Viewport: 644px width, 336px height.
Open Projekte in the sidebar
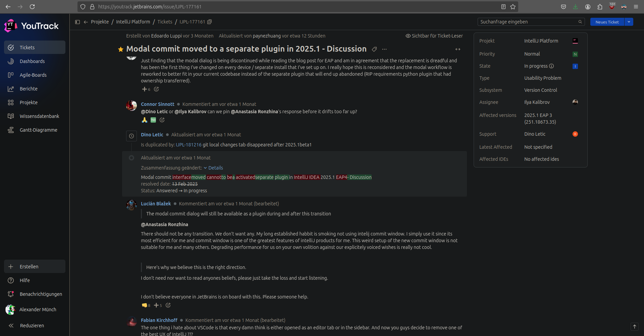pyautogui.click(x=35, y=102)
